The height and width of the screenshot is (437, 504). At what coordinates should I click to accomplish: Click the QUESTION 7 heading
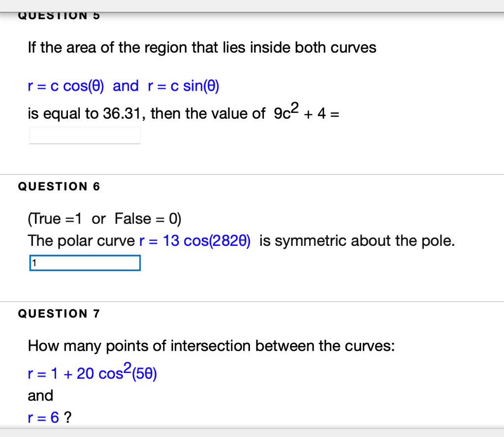point(59,313)
